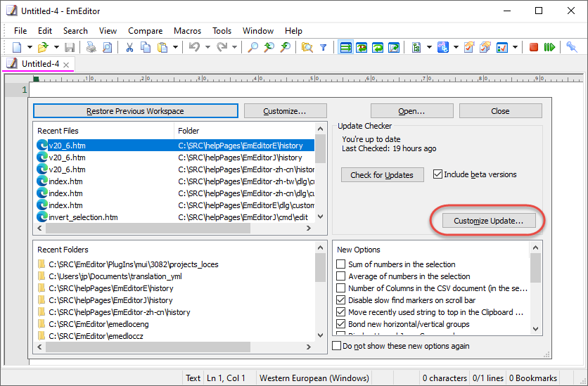Image resolution: width=588 pixels, height=386 pixels.
Task: Toggle the No Wrap icon
Action: [345, 48]
